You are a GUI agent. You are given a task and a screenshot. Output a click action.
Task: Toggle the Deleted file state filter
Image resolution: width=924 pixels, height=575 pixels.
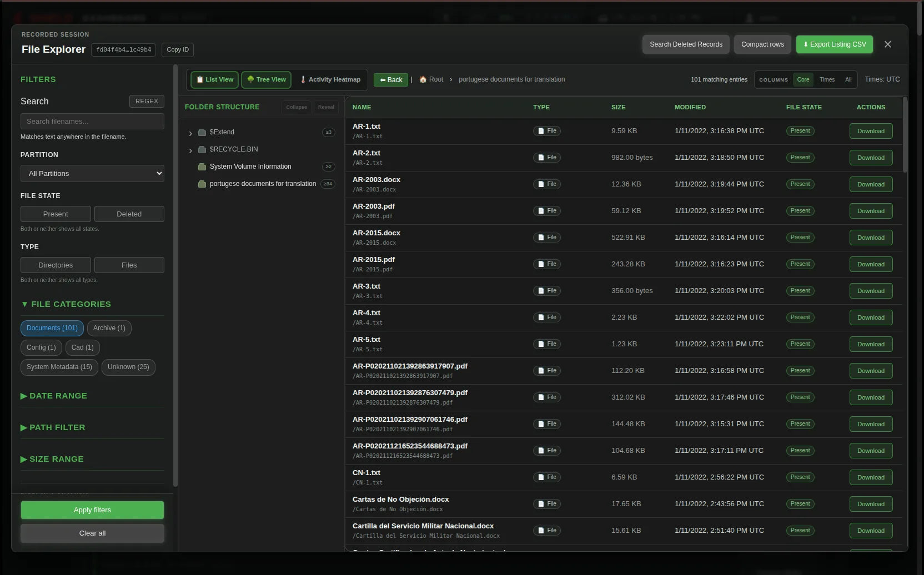pyautogui.click(x=129, y=214)
